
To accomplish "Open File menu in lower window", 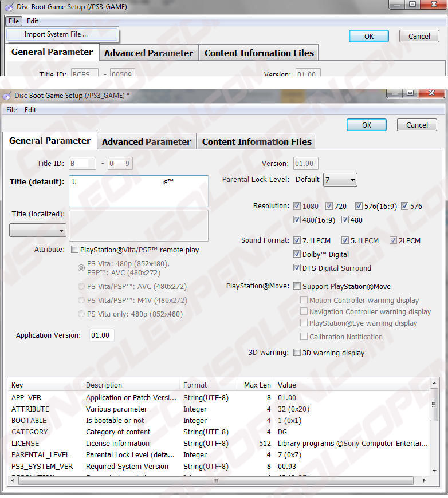I will [11, 110].
